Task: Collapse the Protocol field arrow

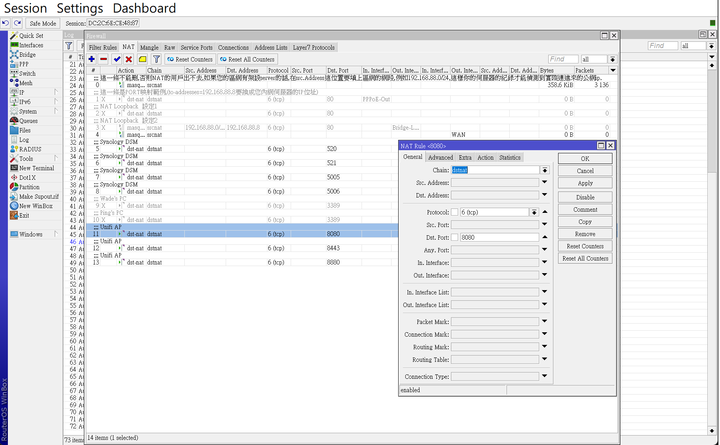Action: tap(545, 212)
